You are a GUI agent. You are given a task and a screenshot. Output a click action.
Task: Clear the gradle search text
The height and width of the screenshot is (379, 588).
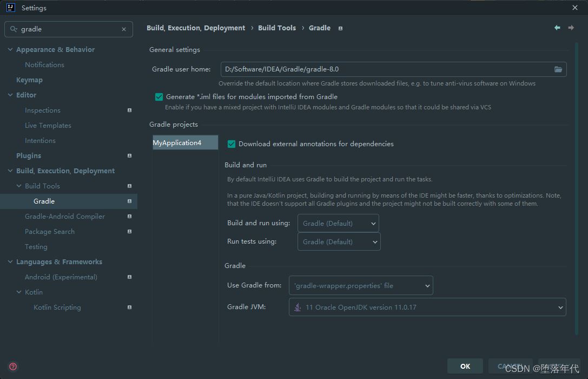pos(124,29)
